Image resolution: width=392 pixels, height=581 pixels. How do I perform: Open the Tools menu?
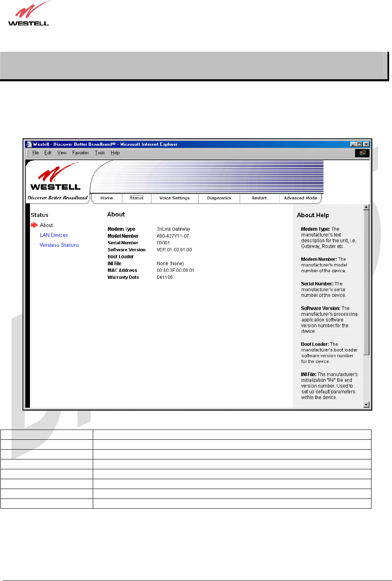(x=100, y=153)
